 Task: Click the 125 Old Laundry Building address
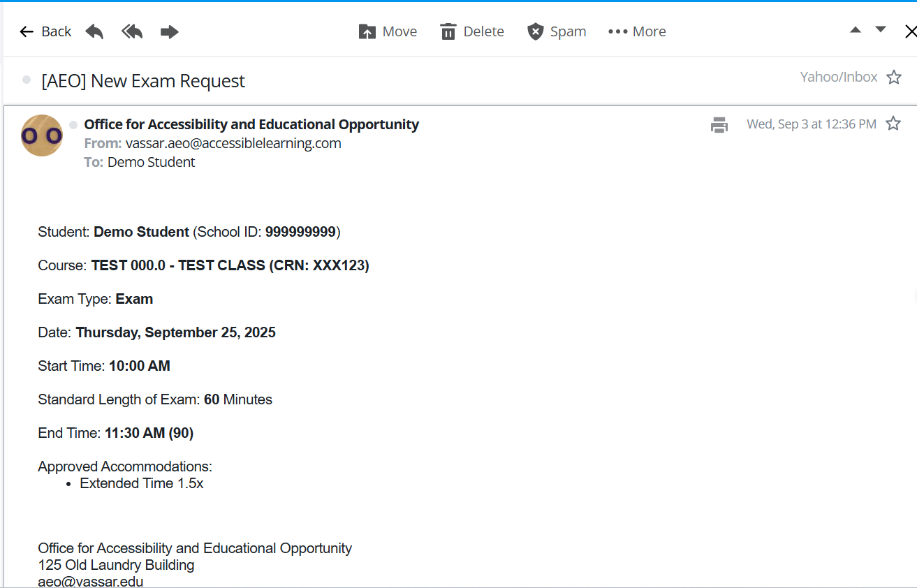tap(116, 565)
